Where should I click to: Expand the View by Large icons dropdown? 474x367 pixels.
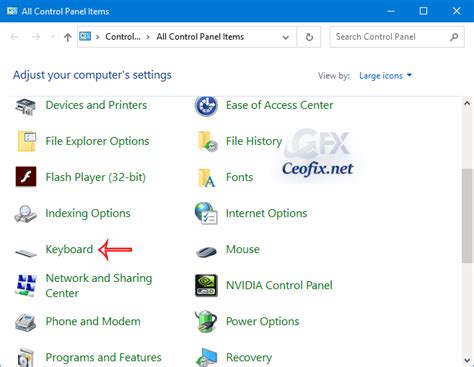point(386,76)
